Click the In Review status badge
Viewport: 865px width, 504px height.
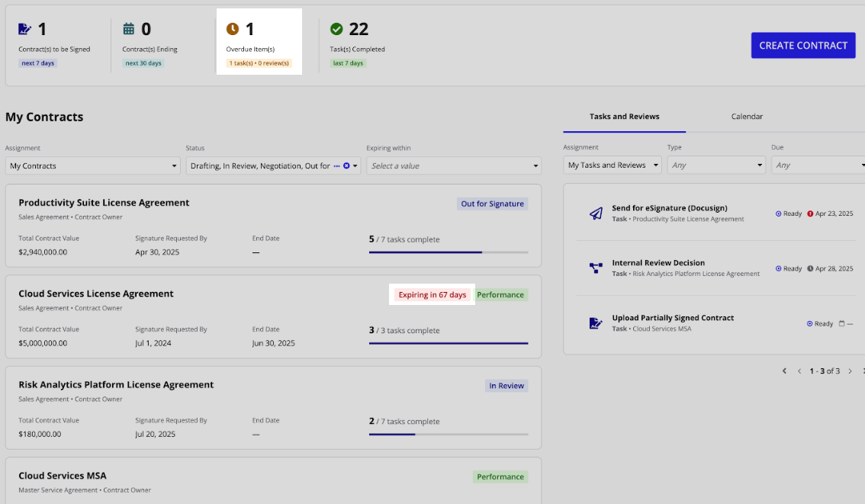[506, 386]
